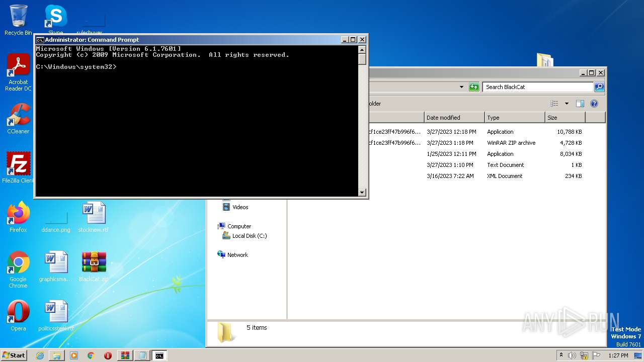Select the politicssteel.rtf desktop document
The image size is (644, 362).
tap(56, 316)
